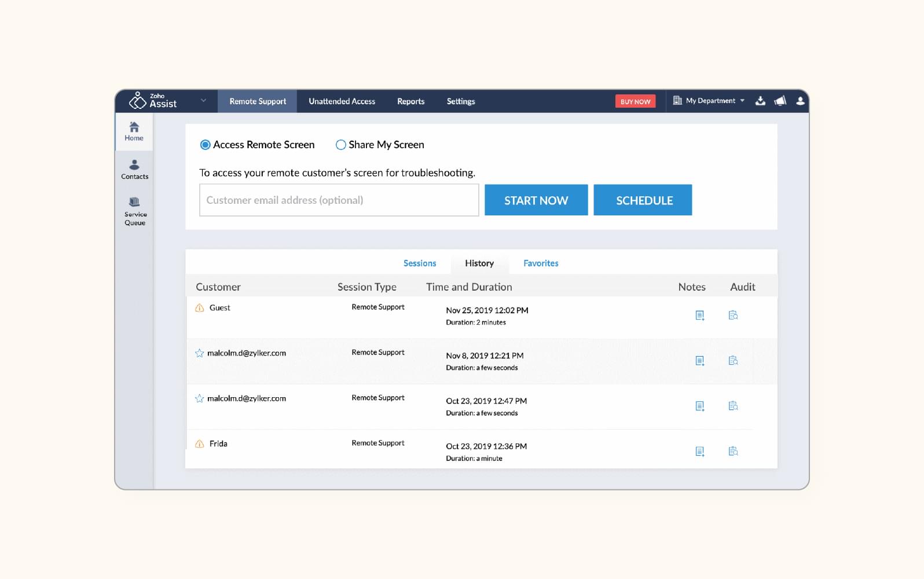Open the Unattended Access tab

342,101
